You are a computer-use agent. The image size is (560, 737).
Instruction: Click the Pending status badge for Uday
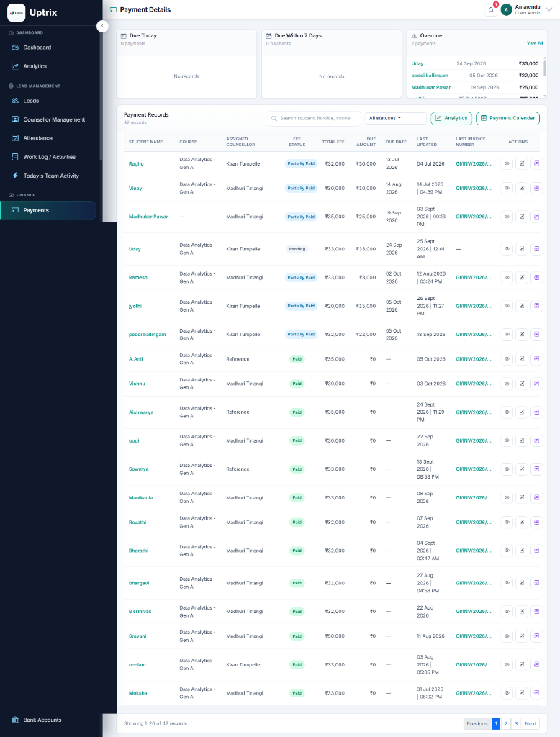click(x=297, y=249)
